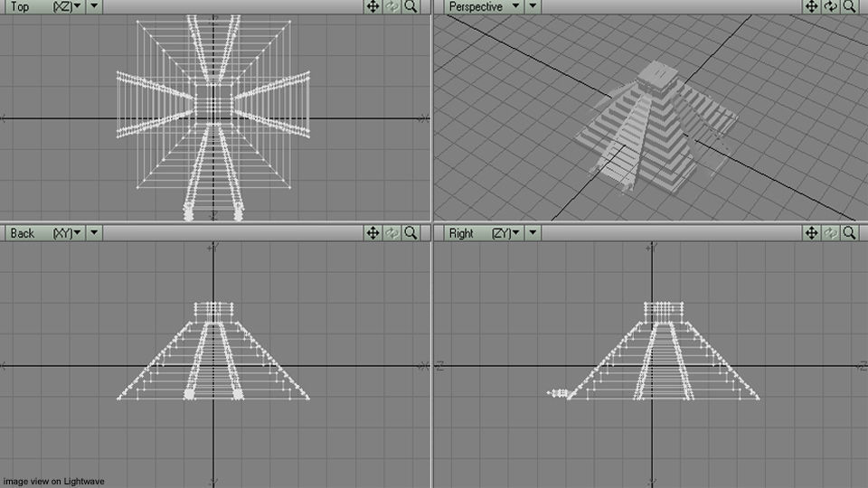
Task: Click the pan (move) icon of Right viewport
Action: pos(811,233)
